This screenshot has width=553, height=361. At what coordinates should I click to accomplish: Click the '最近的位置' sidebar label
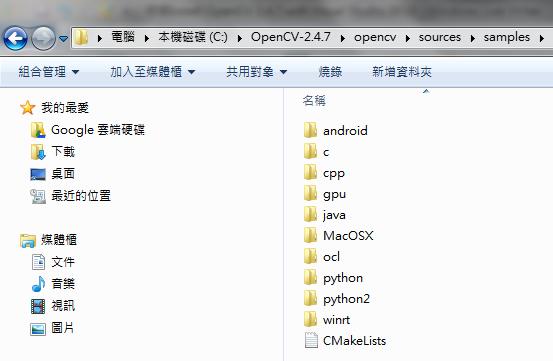pos(81,196)
